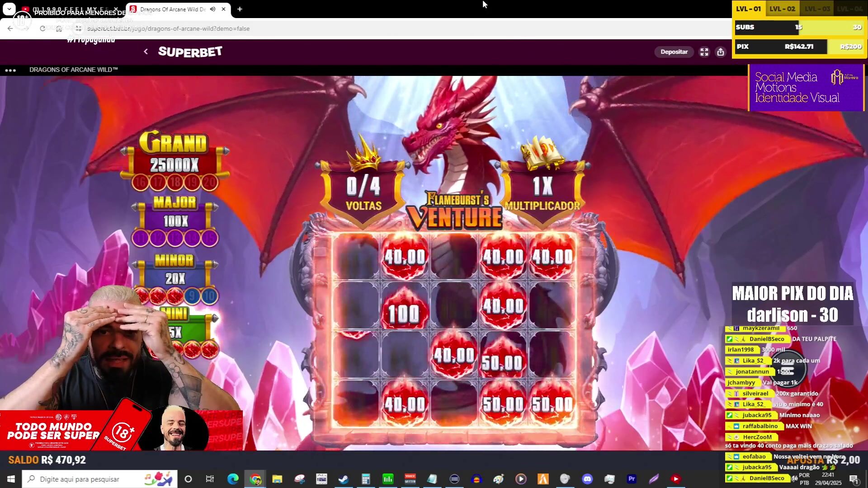Viewport: 868px width, 488px height.
Task: Open Steam from the taskbar
Action: (344, 479)
